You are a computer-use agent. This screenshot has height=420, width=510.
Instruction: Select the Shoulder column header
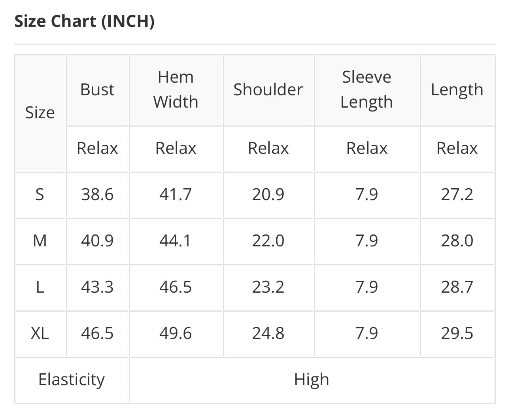coord(268,90)
